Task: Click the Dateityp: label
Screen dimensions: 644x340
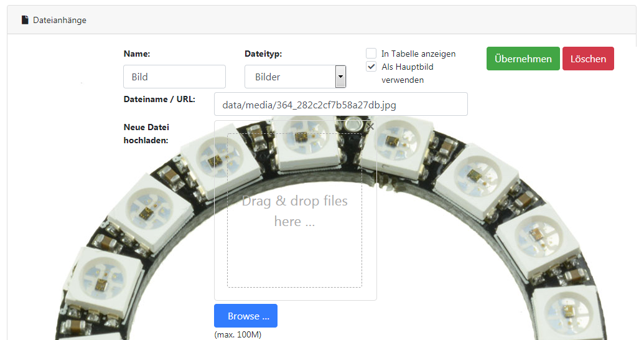Action: (263, 54)
